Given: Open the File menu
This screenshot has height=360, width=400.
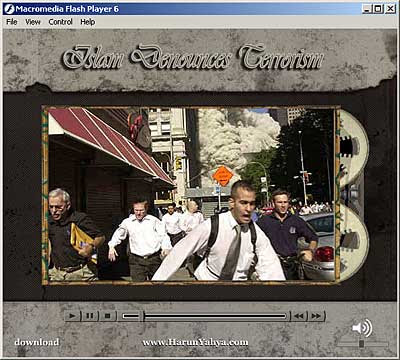Looking at the screenshot, I should click(12, 22).
